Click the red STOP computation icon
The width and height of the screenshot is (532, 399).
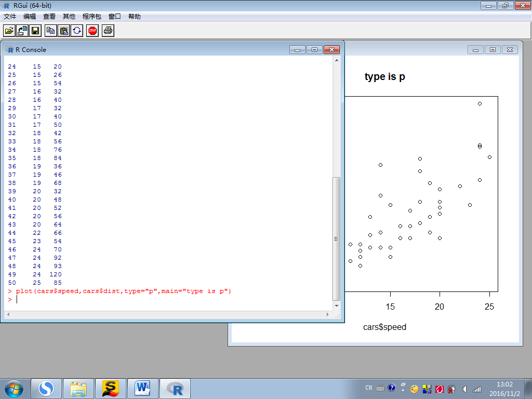(92, 31)
